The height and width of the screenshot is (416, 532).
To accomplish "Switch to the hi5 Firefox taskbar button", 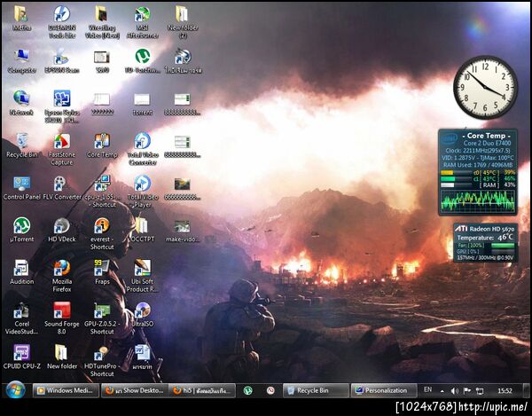I will point(202,390).
